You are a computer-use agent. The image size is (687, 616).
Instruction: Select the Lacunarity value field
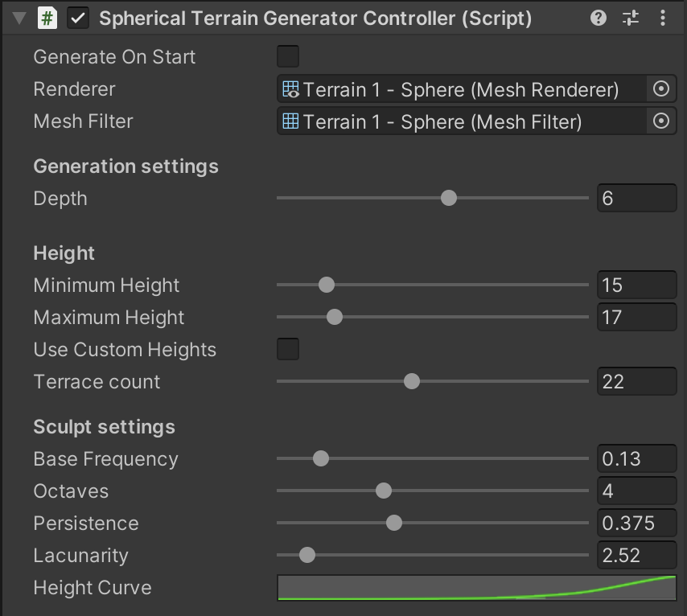636,555
